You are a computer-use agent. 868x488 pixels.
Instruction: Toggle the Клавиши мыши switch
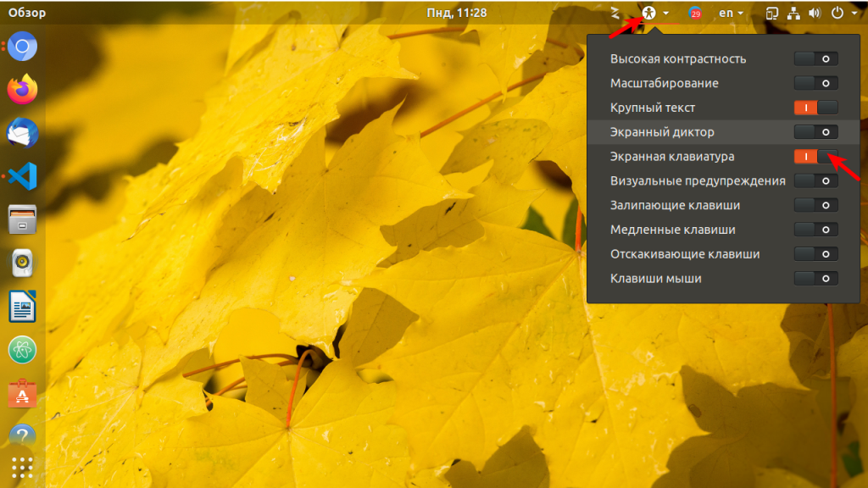pos(815,278)
